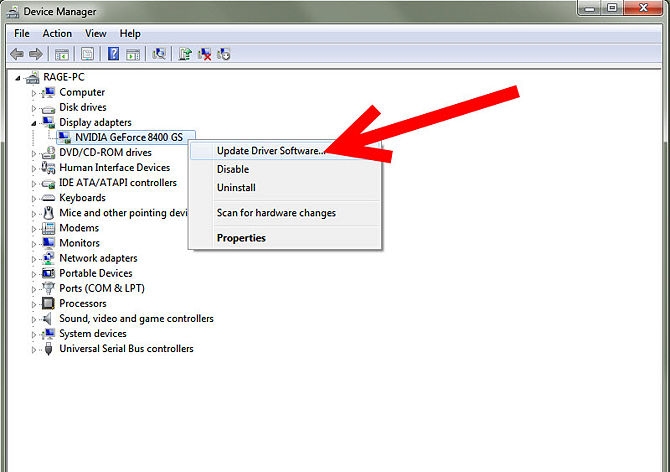The height and width of the screenshot is (472, 670).
Task: Click the Disk drives category icon
Action: click(x=48, y=108)
